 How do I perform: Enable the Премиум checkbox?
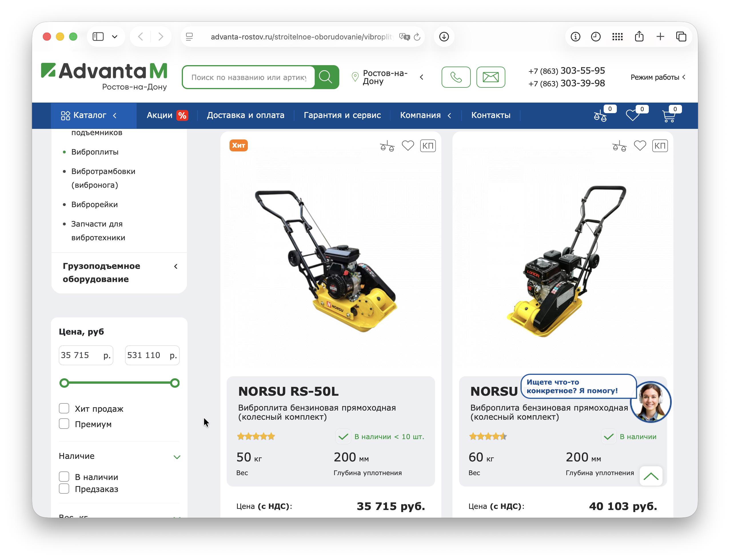click(x=64, y=424)
